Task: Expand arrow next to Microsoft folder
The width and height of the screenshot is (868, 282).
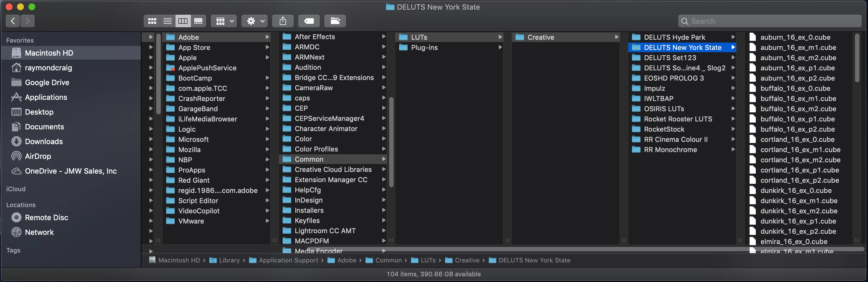Action: coord(267,139)
